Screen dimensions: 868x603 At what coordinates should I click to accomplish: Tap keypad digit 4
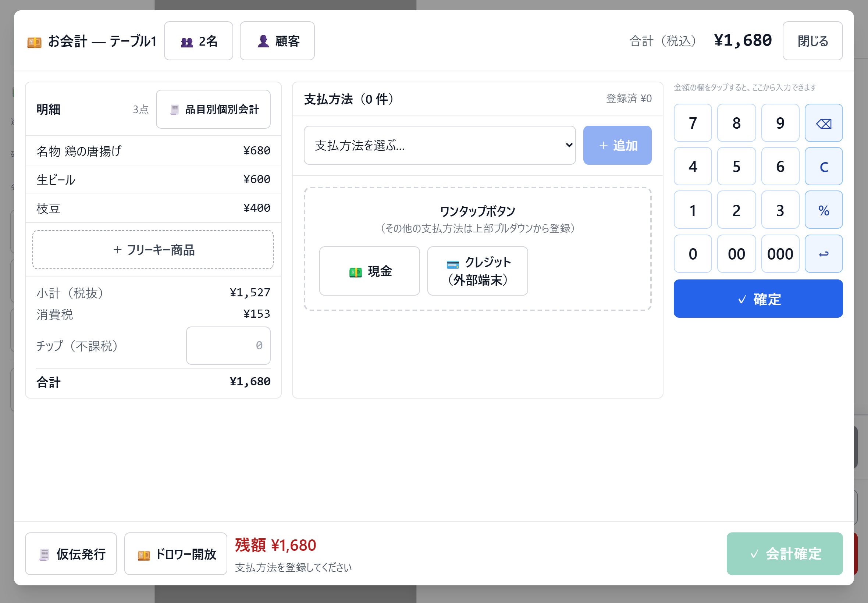click(x=693, y=167)
